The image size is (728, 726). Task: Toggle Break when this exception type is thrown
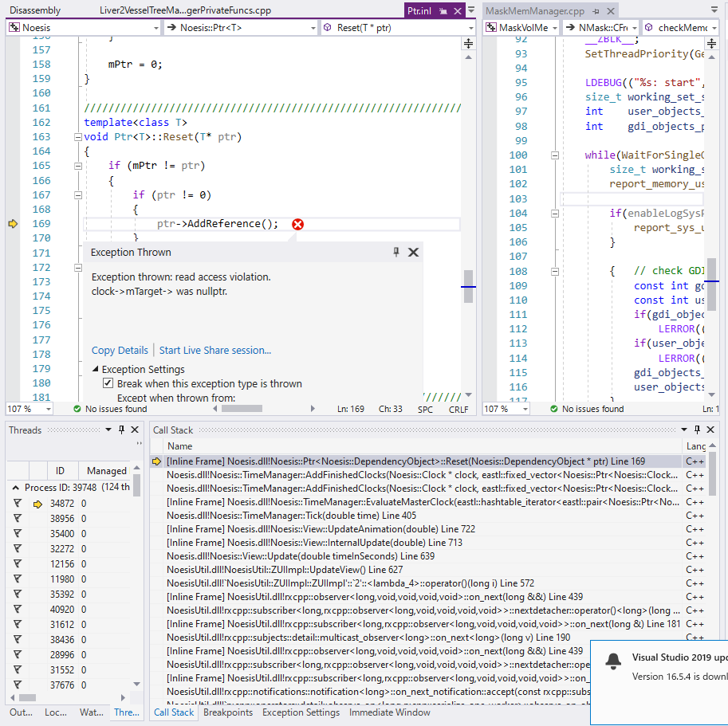108,383
